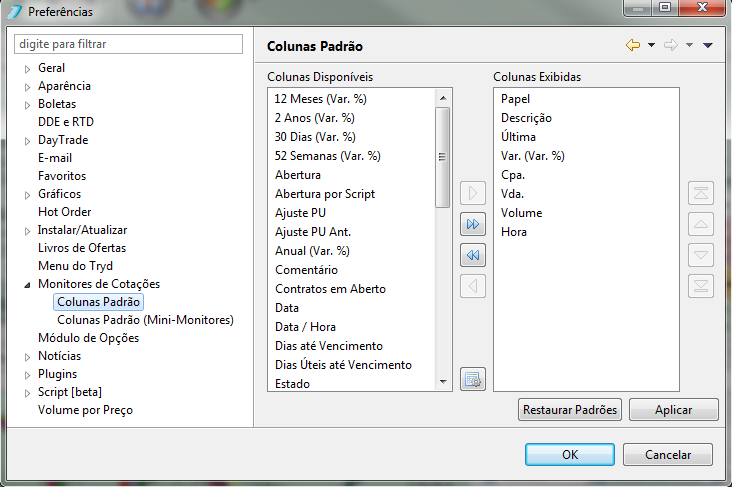Select Colunas Padrão (Mini-Monitores) in tree

pos(145,320)
